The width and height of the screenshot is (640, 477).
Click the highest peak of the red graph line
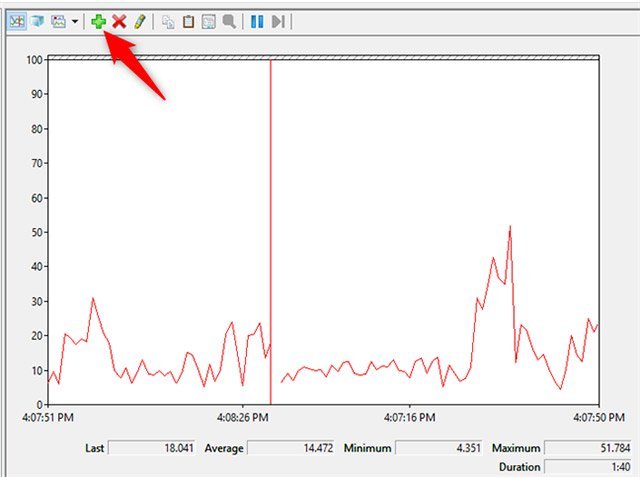pyautogui.click(x=510, y=227)
